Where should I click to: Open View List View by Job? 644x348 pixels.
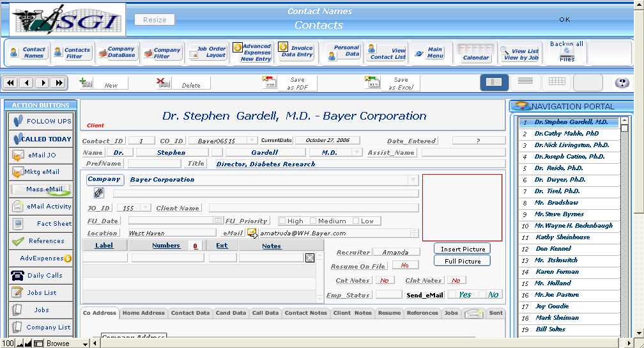pyautogui.click(x=519, y=54)
